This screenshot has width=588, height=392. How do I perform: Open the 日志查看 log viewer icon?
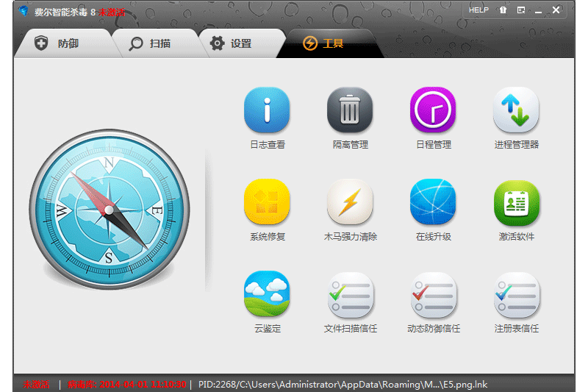(x=267, y=110)
